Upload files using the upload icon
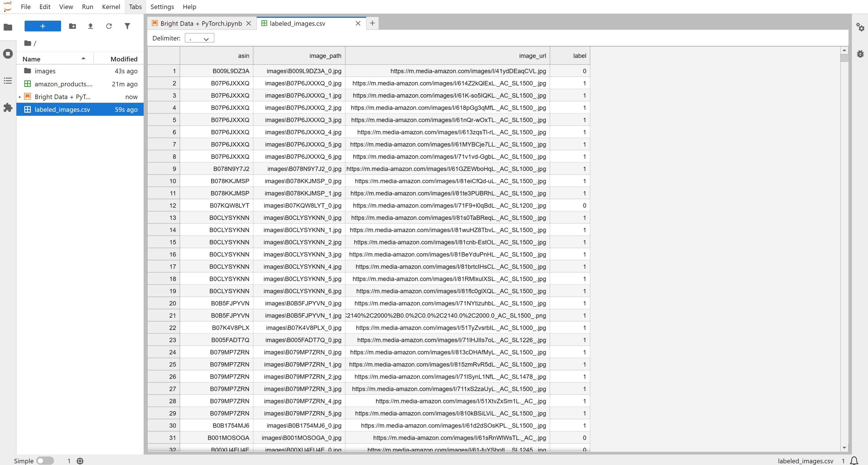This screenshot has height=465, width=868. (90, 26)
